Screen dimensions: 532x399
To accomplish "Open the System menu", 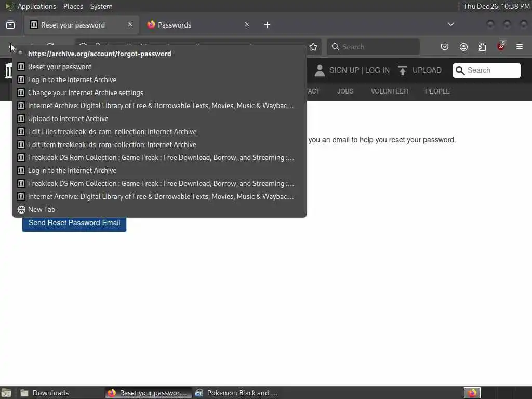I will click(101, 6).
